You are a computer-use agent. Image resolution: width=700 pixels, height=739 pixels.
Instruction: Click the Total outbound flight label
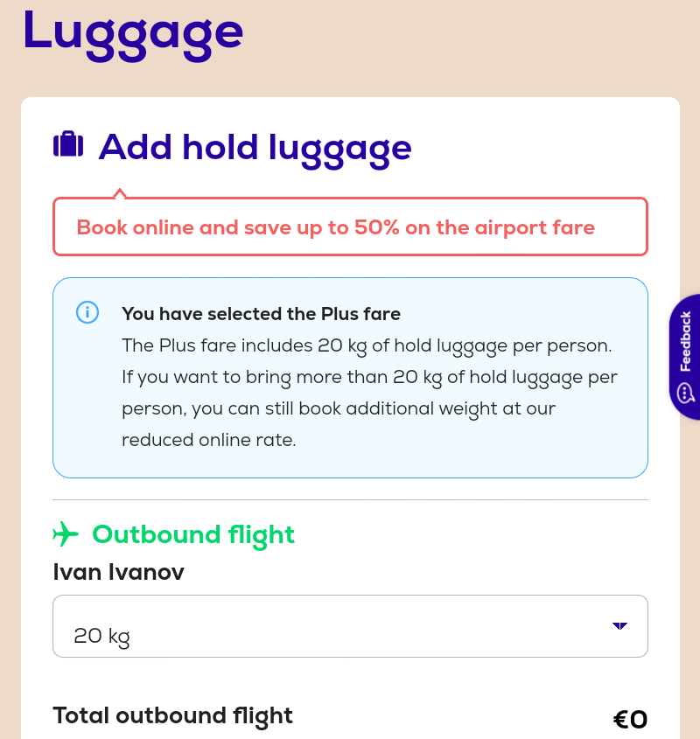click(172, 716)
